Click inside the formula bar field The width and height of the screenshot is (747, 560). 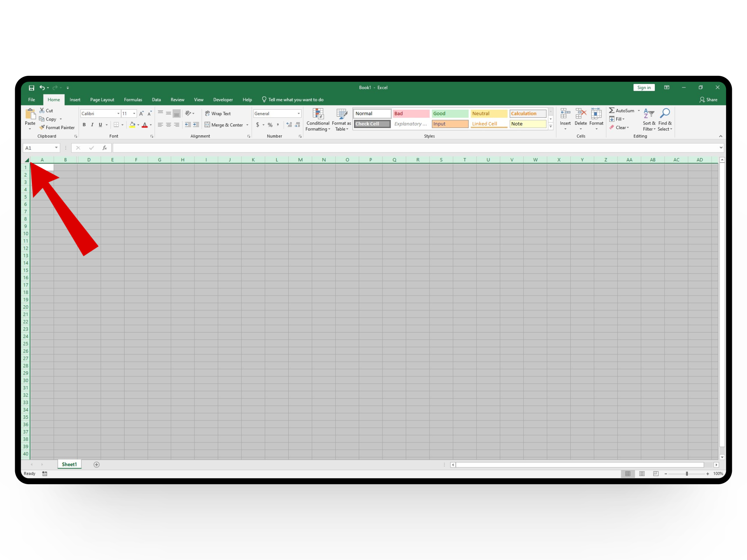coord(389,148)
